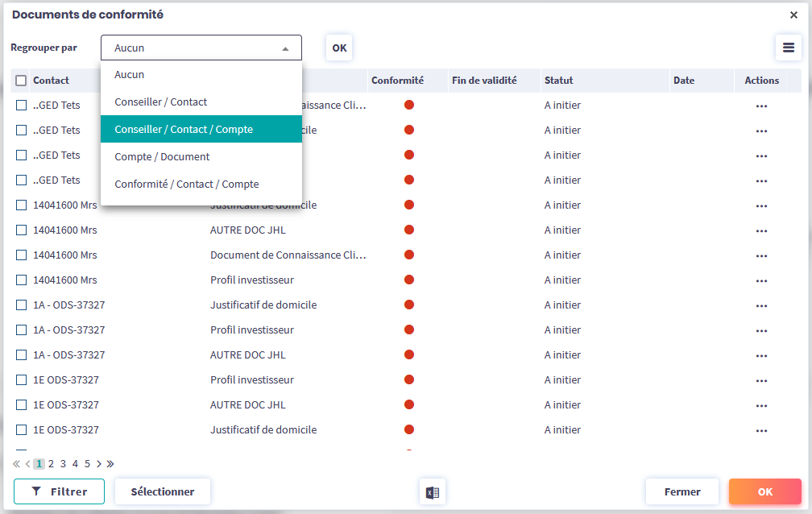812x514 pixels.
Task: Open the hamburger menu at top right
Action: click(788, 48)
